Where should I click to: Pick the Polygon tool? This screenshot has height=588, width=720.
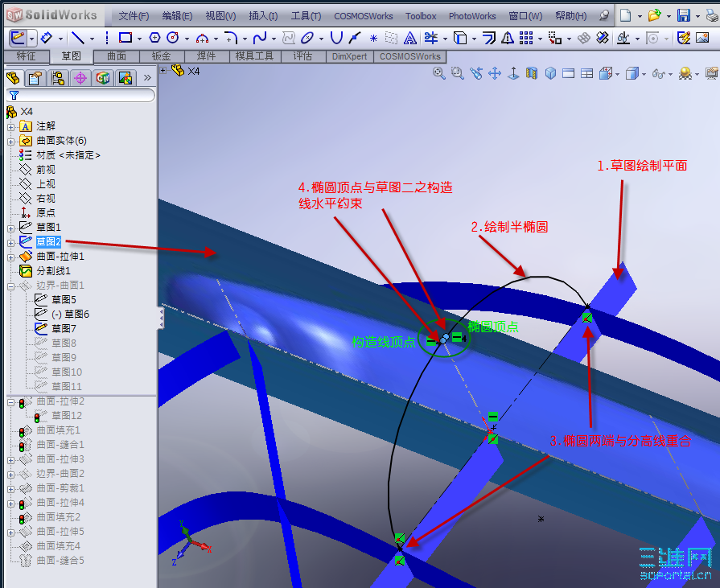click(155, 38)
